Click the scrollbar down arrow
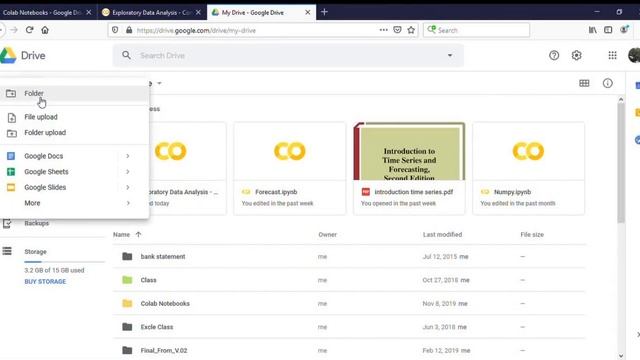This screenshot has height=360, width=640. (x=621, y=356)
